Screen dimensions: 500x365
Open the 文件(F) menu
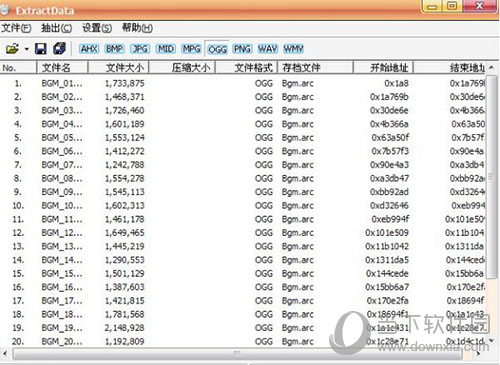tap(16, 28)
